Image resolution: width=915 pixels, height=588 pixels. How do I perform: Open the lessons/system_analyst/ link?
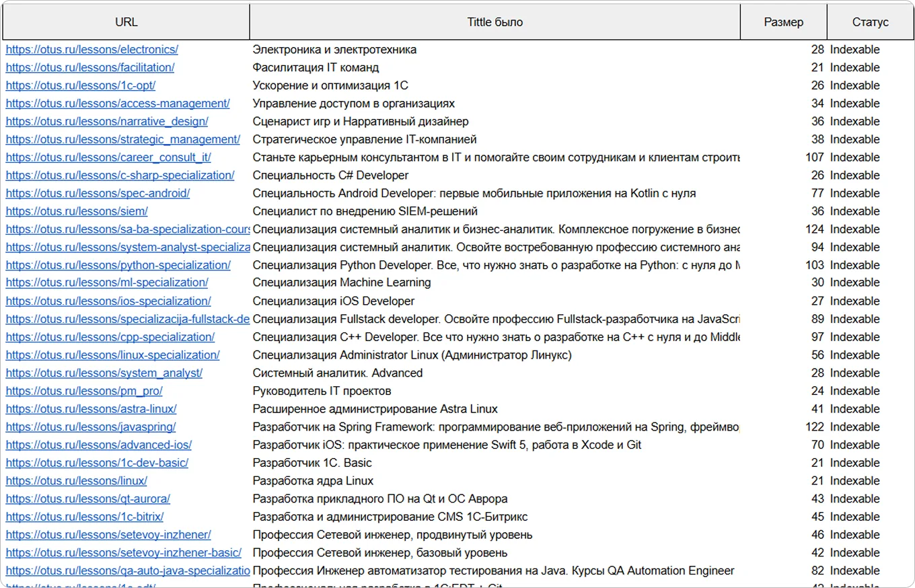104,373
